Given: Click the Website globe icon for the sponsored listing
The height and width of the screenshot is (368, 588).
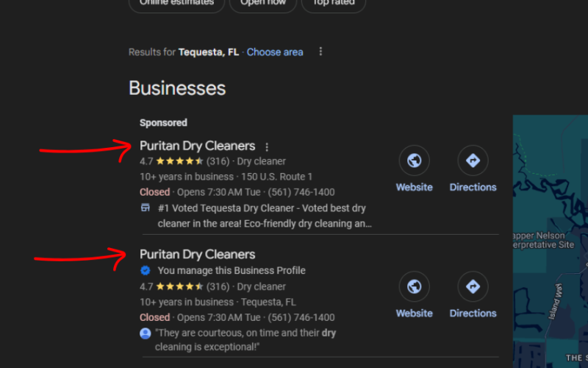Looking at the screenshot, I should tap(414, 161).
